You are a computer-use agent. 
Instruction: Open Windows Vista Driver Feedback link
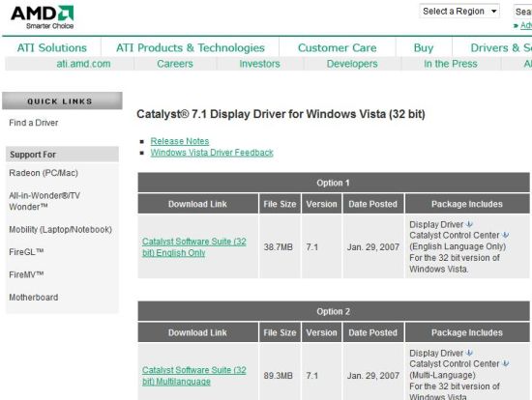click(212, 153)
